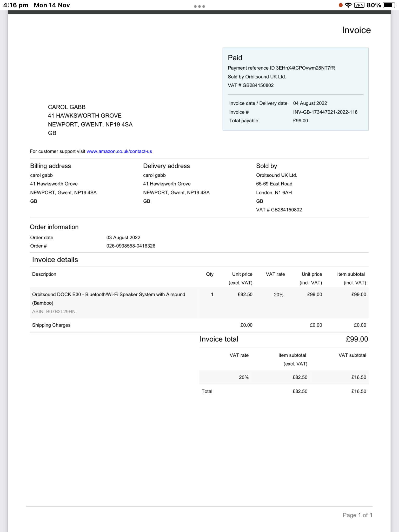Select uppercase NEWPORT, GWENT, NP19 4SA line
Screen dimensions: 399x532
[x=90, y=124]
